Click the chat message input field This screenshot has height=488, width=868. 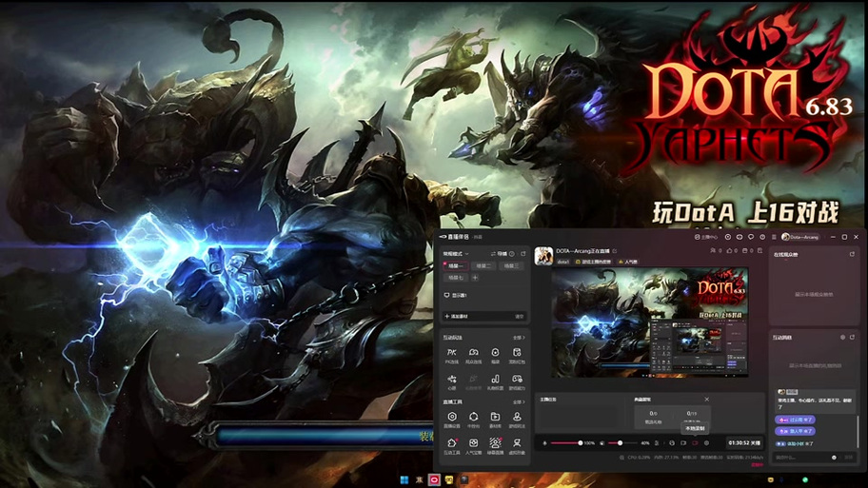point(802,457)
